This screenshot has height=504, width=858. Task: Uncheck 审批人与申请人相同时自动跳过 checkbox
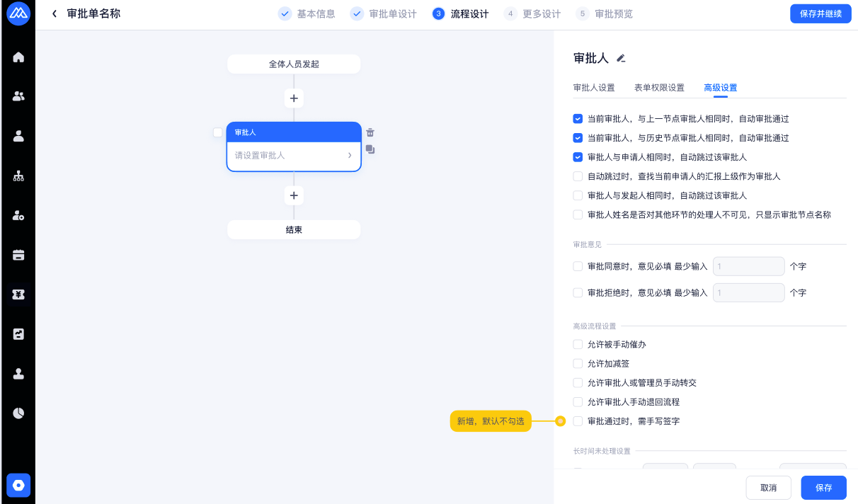578,157
